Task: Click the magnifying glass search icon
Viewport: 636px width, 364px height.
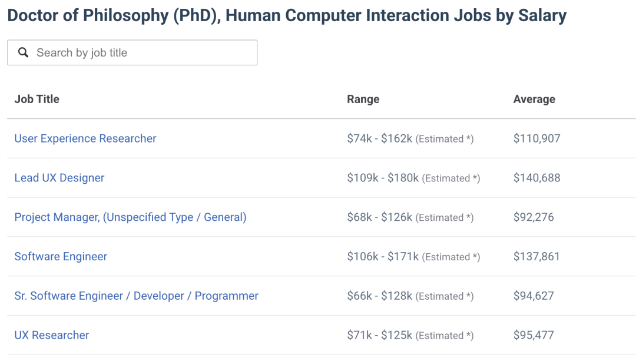Action: coord(24,52)
